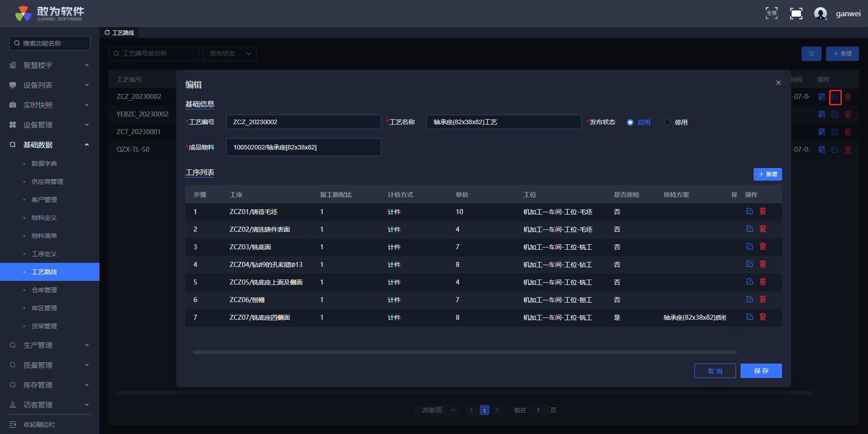The image size is (868, 434).
Task: Delete the ZCZ07 process step row
Action: click(x=763, y=317)
